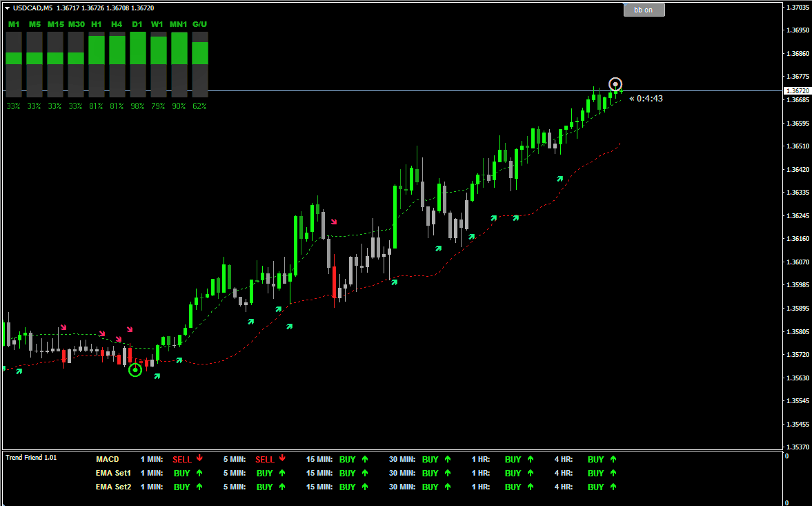Click the H1 trend strength bar
812x506 pixels.
pyautogui.click(x=97, y=64)
